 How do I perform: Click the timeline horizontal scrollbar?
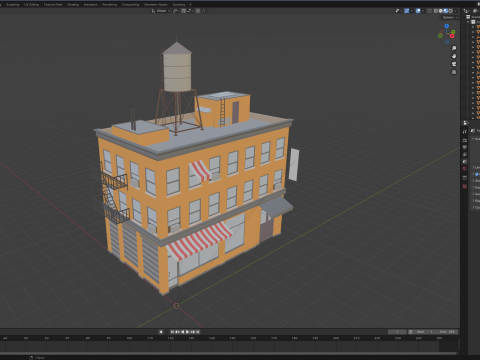pos(229,353)
